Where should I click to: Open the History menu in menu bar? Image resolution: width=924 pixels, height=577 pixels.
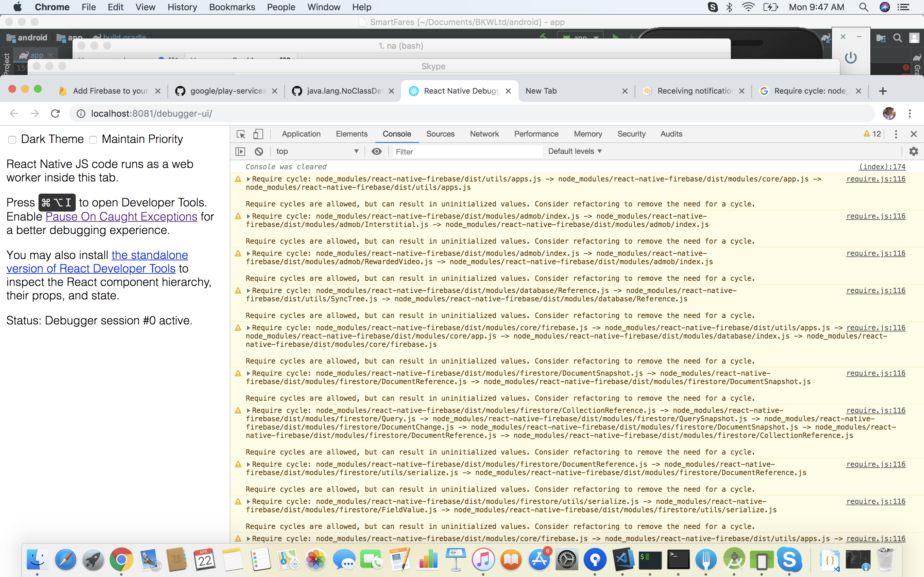point(182,7)
